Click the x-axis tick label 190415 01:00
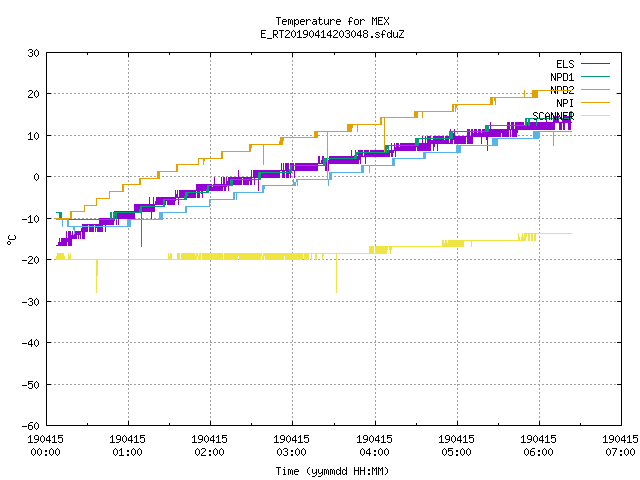 [127, 446]
